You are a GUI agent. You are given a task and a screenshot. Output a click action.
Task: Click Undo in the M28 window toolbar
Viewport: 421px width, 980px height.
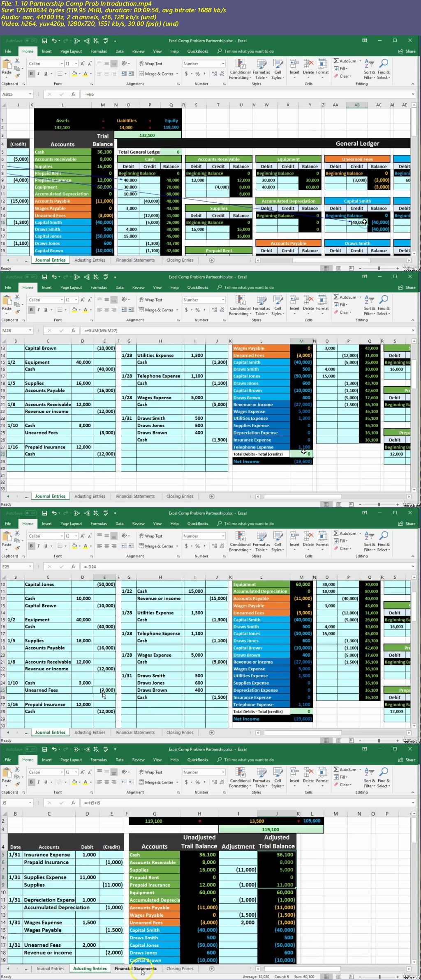[x=54, y=277]
